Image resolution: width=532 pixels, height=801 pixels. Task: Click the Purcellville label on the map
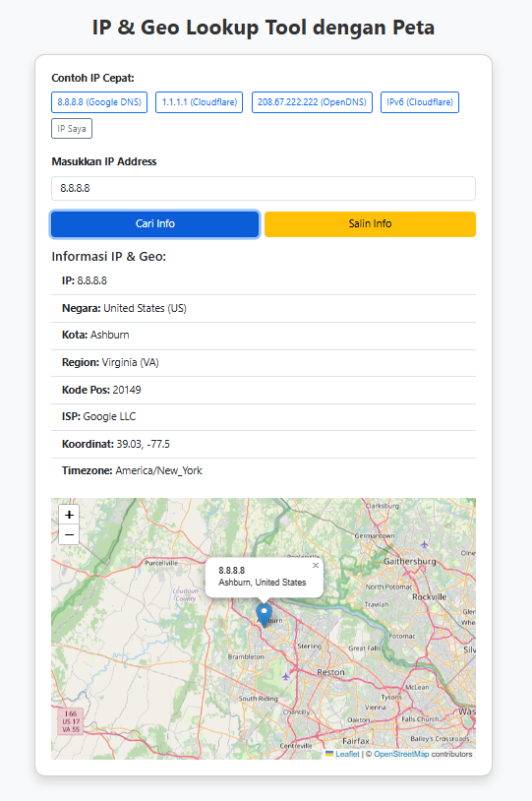(x=161, y=563)
